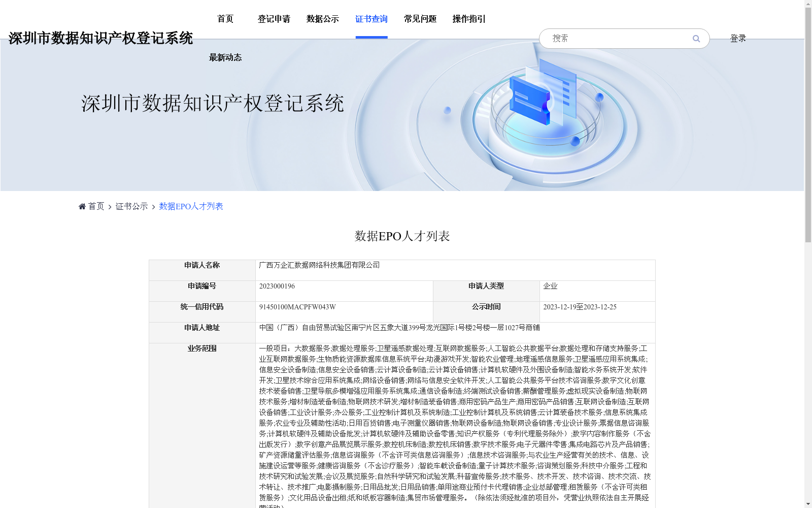Screen dimensions: 812x508
Task: Click the scrollbar down arrow
Action: [x=808, y=504]
